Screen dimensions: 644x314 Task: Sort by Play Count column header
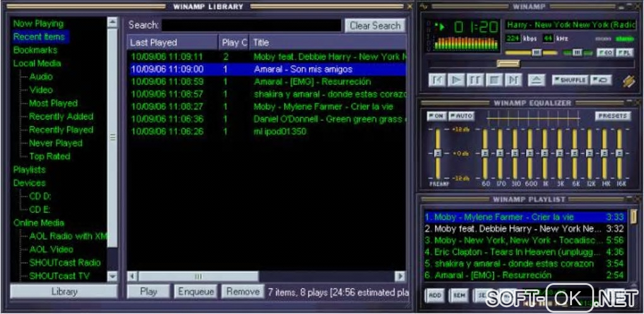(234, 42)
